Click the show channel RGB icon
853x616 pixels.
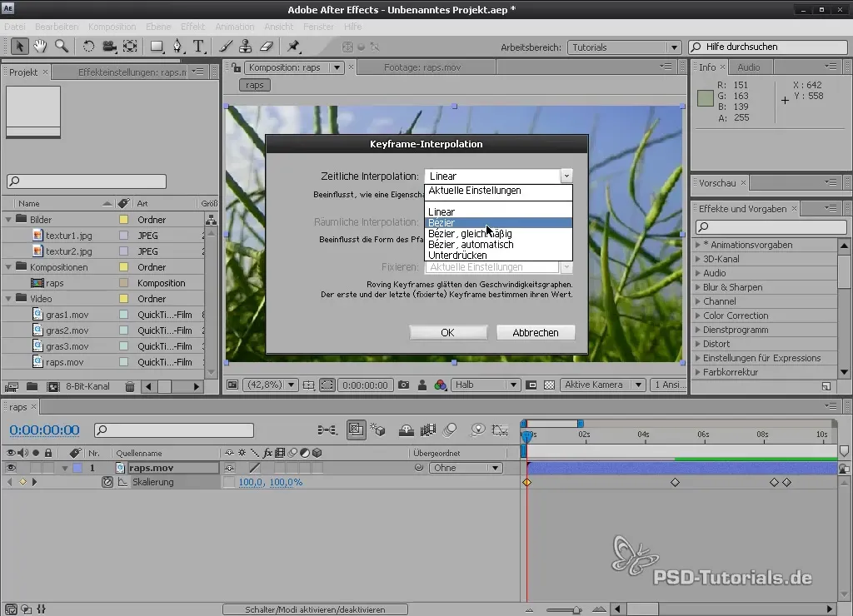[441, 385]
